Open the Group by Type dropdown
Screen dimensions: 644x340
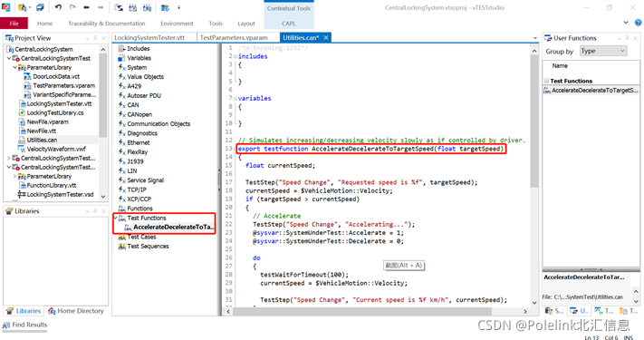pyautogui.click(x=602, y=51)
